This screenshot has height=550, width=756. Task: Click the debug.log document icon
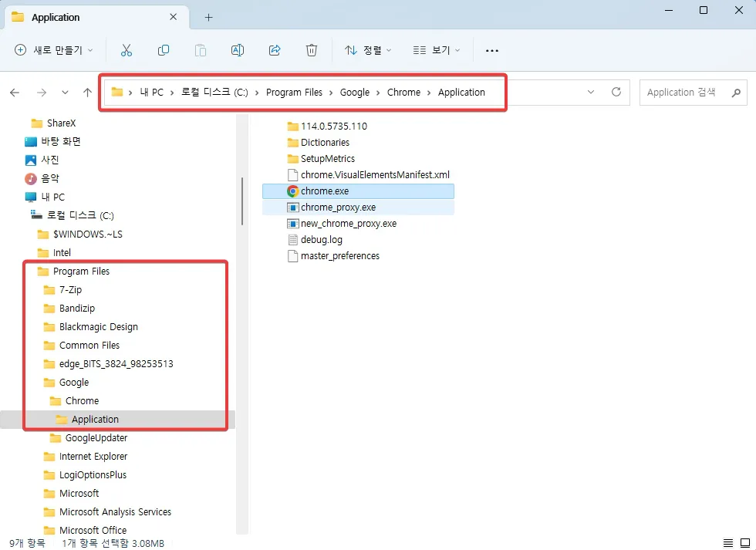coord(292,240)
